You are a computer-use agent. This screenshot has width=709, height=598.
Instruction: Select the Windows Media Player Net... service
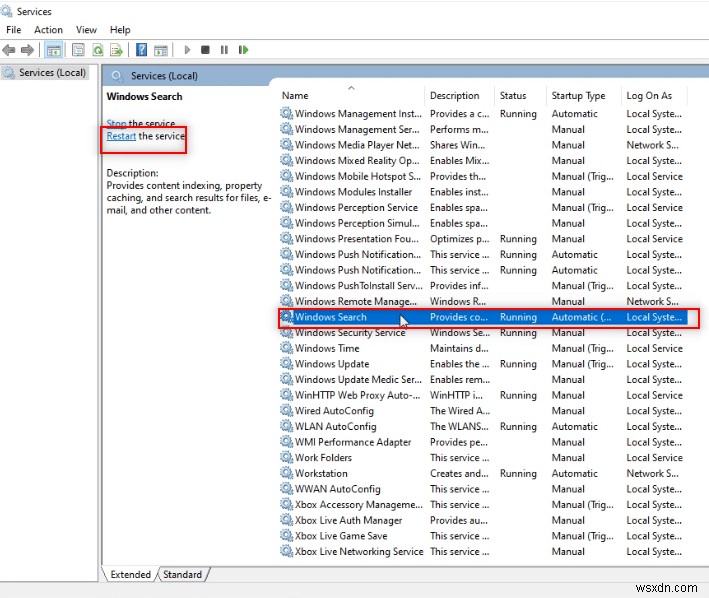click(x=483, y=145)
